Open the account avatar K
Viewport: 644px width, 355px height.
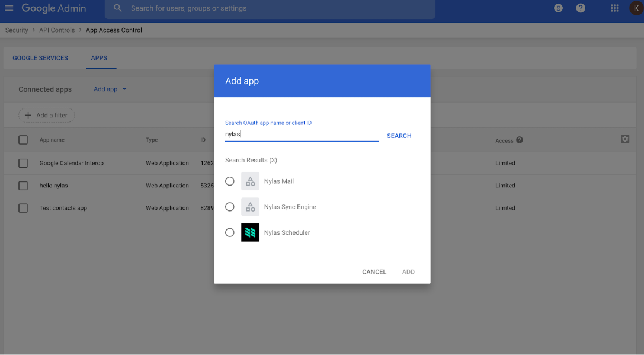click(x=636, y=8)
